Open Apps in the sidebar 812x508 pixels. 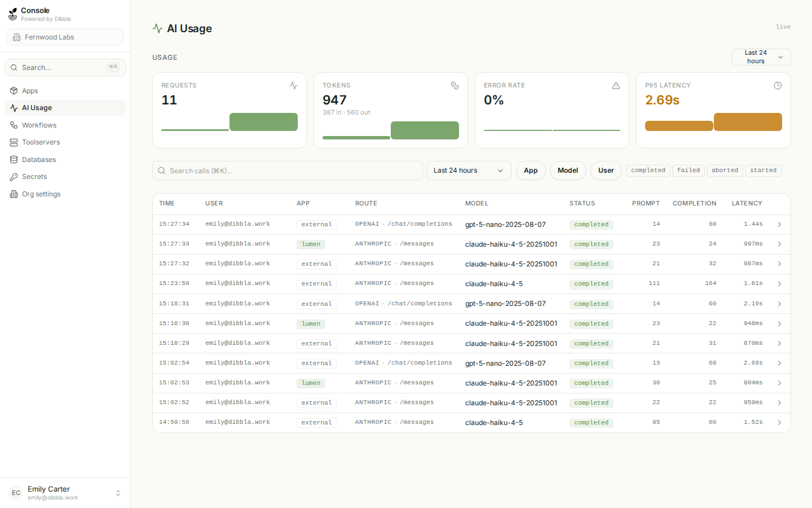(65, 91)
